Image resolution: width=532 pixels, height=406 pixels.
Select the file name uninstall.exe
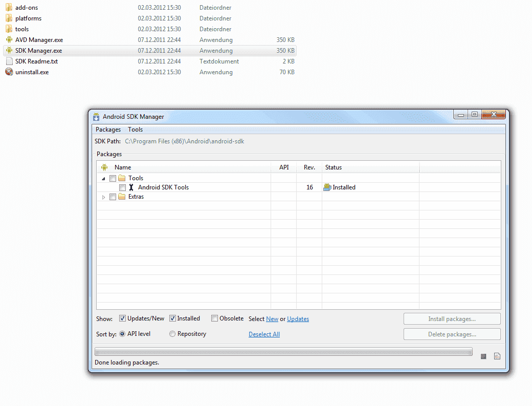pos(32,72)
